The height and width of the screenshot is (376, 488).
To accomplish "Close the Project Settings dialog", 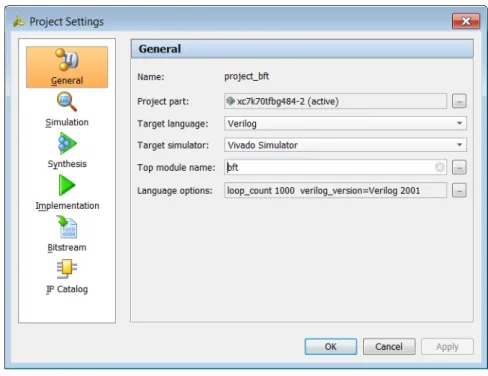I will (x=466, y=21).
